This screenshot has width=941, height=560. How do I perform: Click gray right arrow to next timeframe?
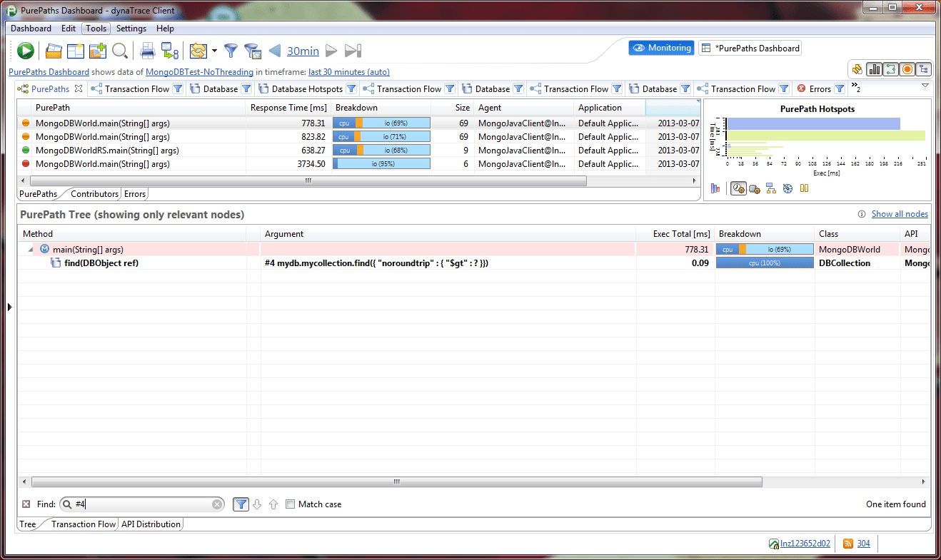[331, 51]
